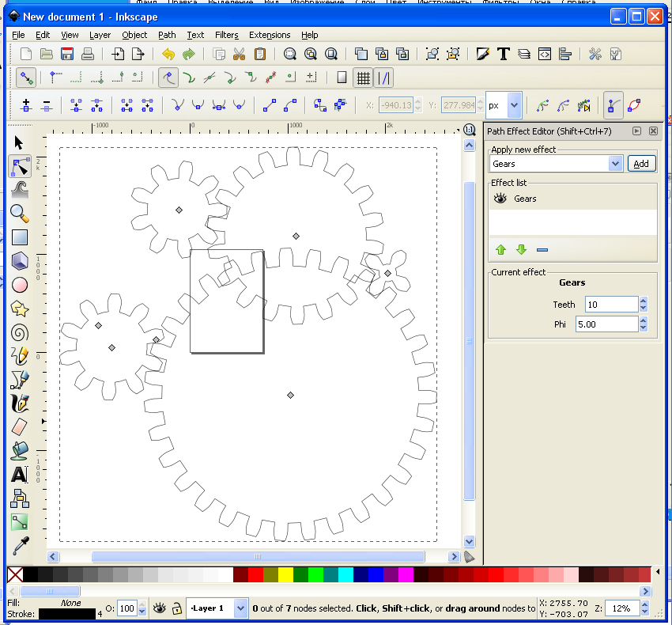Select the Ellipse tool

tap(19, 285)
